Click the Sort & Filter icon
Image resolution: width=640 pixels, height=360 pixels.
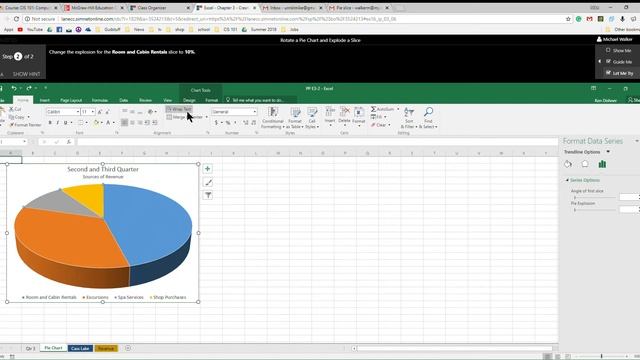(x=409, y=118)
